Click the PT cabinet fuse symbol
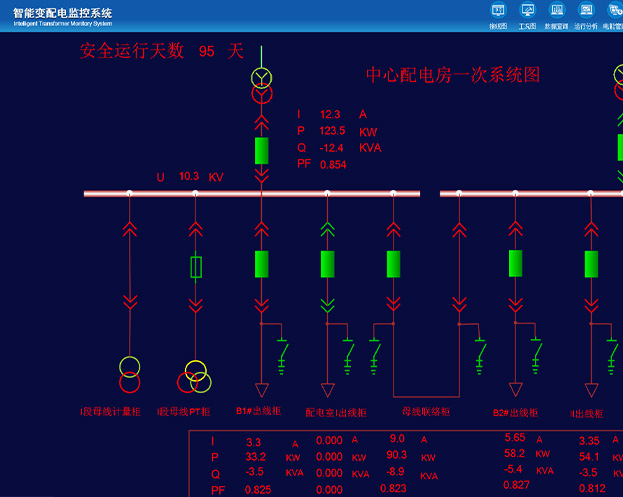 (196, 266)
